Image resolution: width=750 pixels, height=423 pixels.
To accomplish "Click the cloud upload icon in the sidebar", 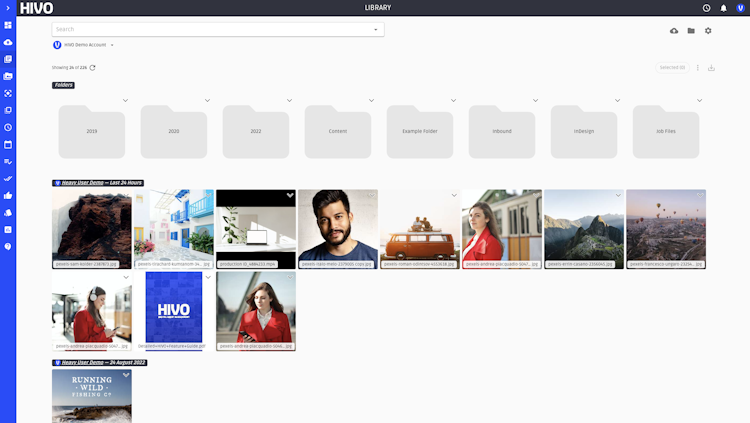I will 8,42.
